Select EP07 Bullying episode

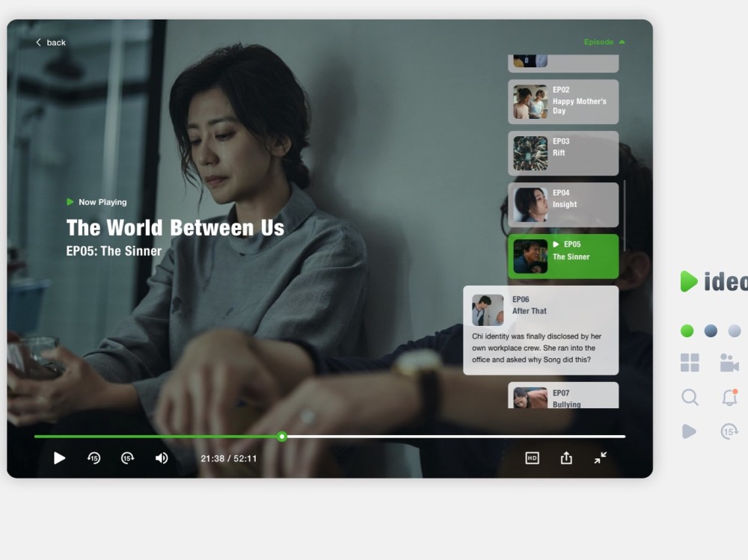click(563, 396)
